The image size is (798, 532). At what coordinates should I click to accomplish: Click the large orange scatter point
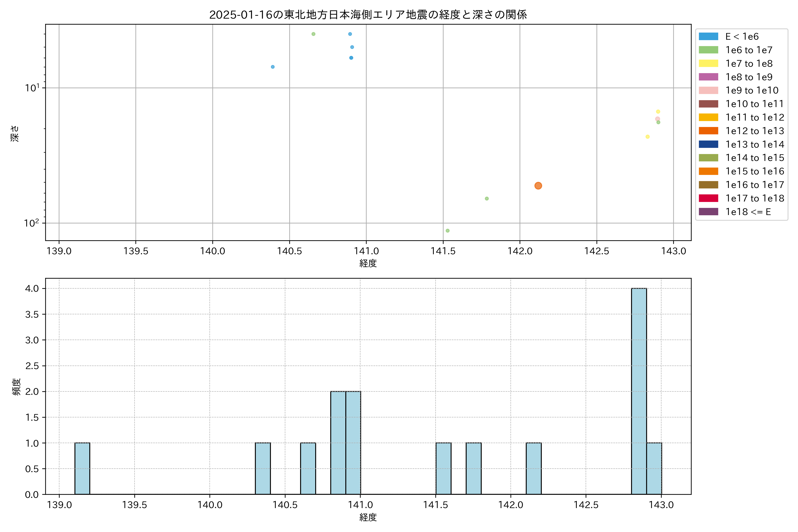point(538,186)
